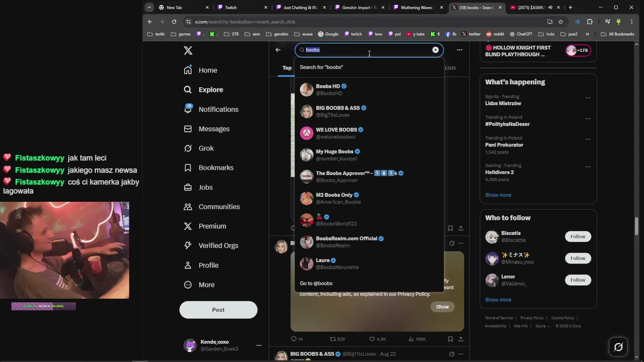Click the More circle icon
Viewport: 644px width, 362px height.
pos(188,285)
